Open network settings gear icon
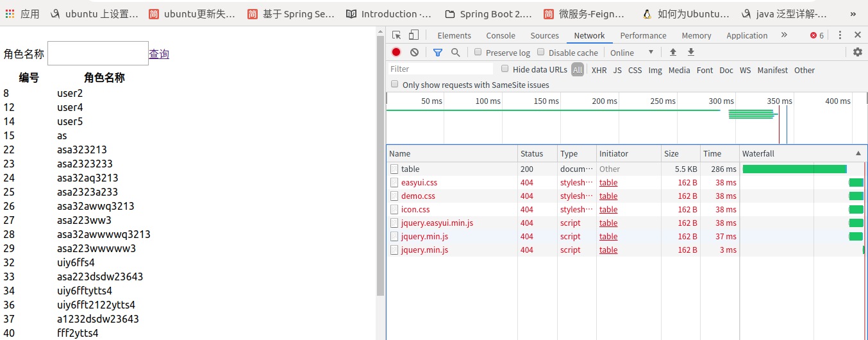The image size is (868, 340). (x=858, y=53)
